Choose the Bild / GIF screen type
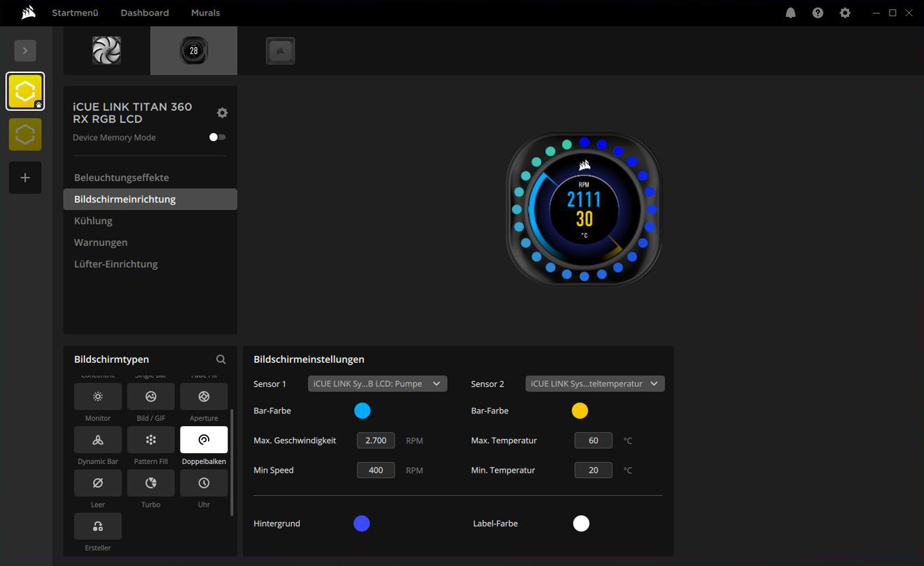The image size is (924, 566). (151, 396)
